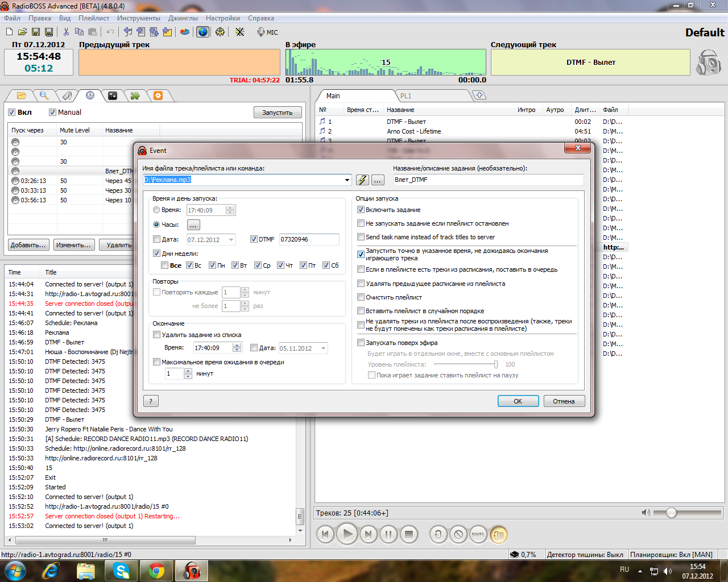Click the new playlist toolbar icon

(x=9, y=32)
